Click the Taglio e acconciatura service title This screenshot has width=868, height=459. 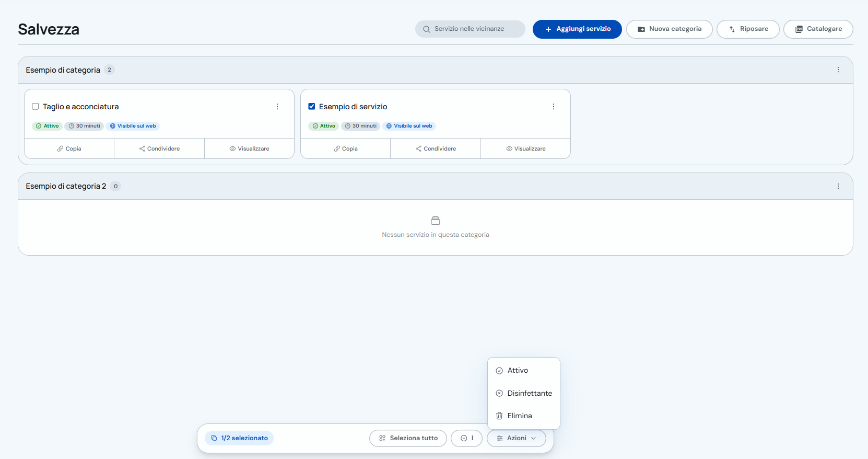(x=80, y=107)
